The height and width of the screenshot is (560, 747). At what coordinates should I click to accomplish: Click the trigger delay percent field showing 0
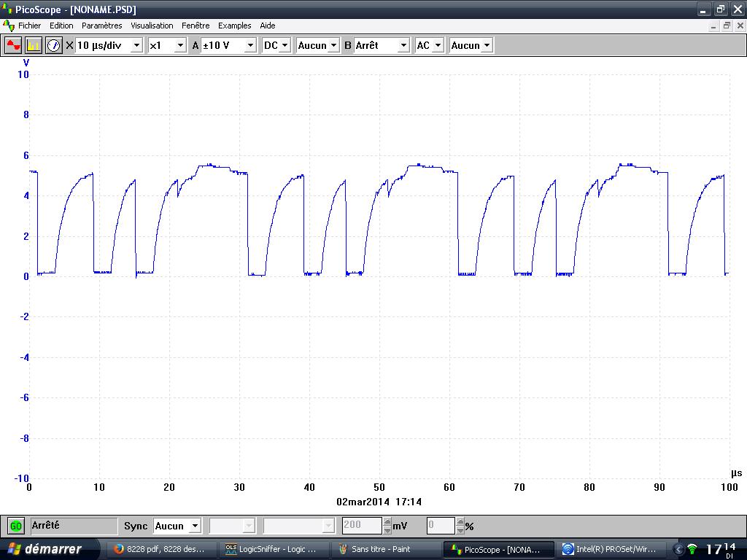pyautogui.click(x=441, y=526)
